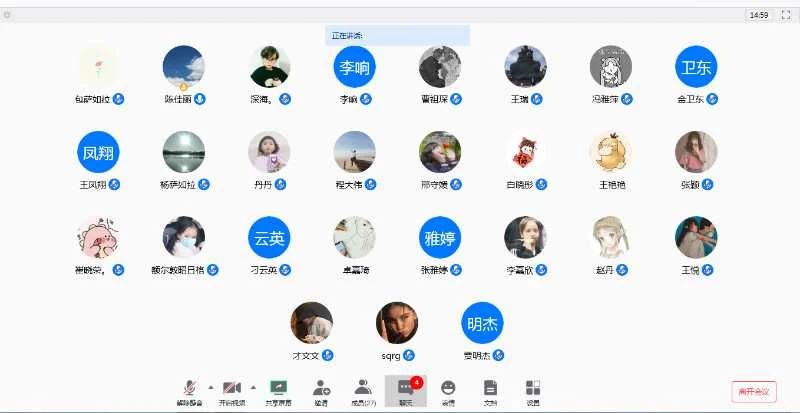Open the members list (27)
The image size is (800, 413).
[363, 390]
